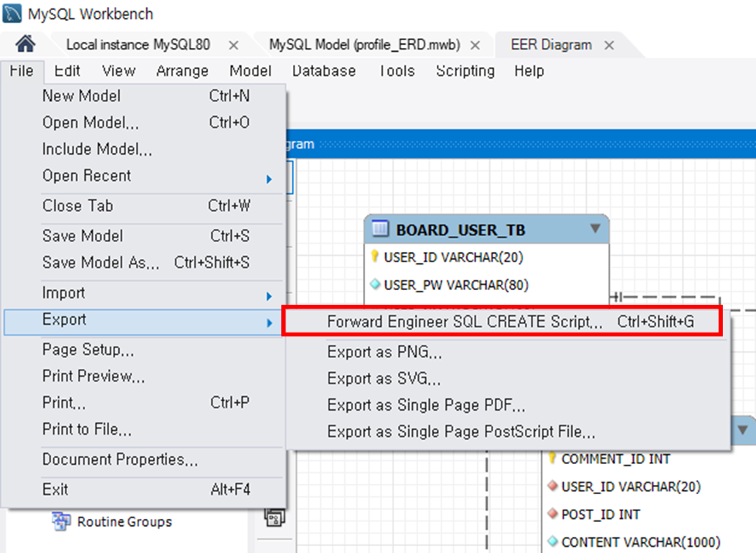This screenshot has width=756, height=553.
Task: Collapse the comment table using its arrow
Action: [743, 429]
